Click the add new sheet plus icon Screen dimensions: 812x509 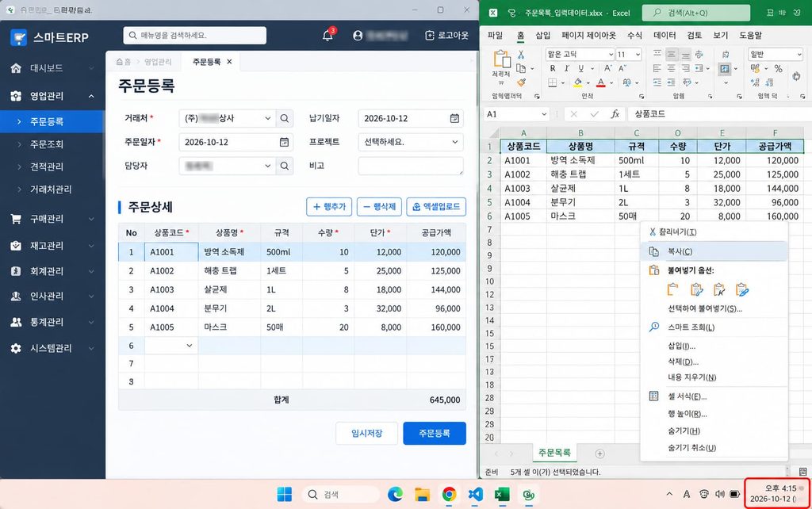coord(599,454)
